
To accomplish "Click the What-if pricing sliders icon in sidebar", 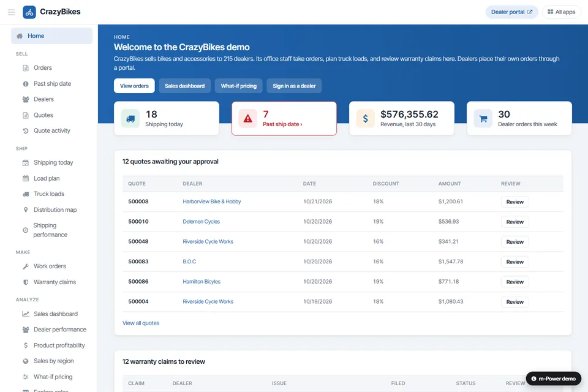I will coord(26,377).
